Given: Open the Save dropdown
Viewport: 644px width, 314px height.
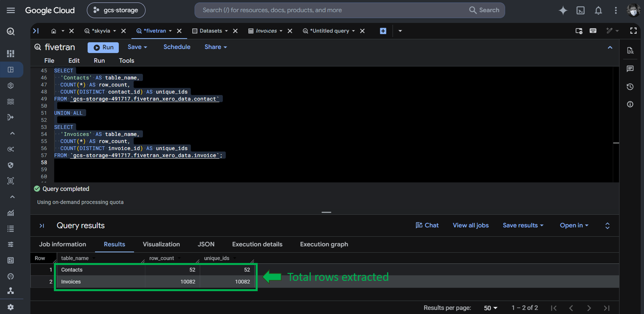Looking at the screenshot, I should click(x=137, y=47).
